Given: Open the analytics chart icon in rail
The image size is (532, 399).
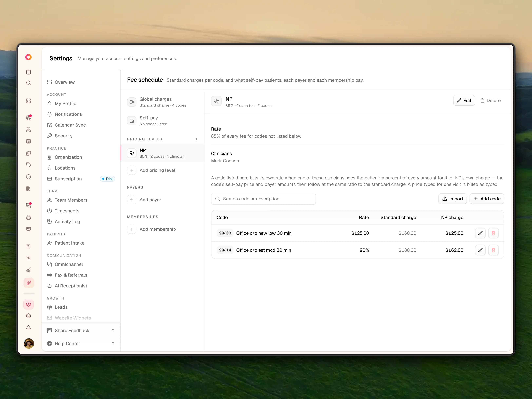Looking at the screenshot, I should point(28,270).
